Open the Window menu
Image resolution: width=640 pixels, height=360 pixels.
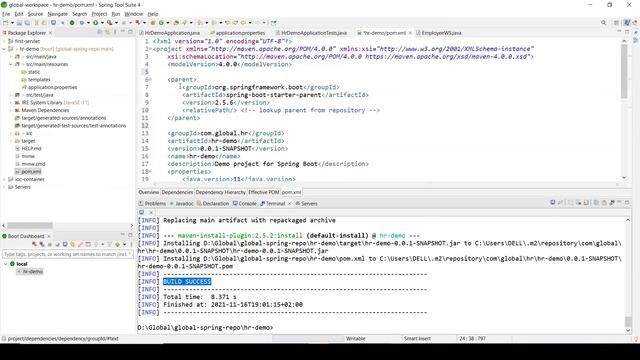(x=133, y=14)
